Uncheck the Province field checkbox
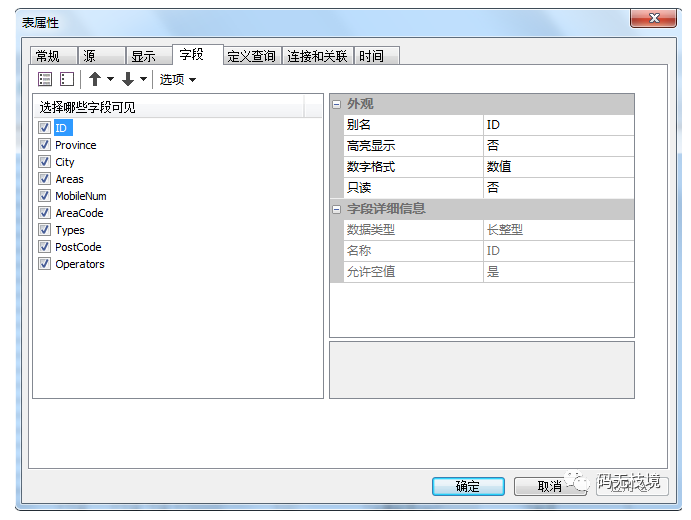This screenshot has height=520, width=691. (44, 145)
